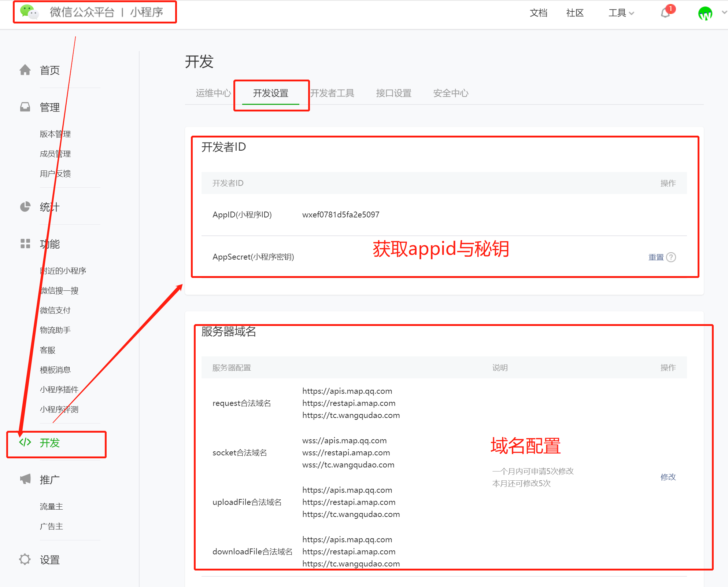
Task: Click the inbox icon beside 管理
Action: click(x=25, y=107)
